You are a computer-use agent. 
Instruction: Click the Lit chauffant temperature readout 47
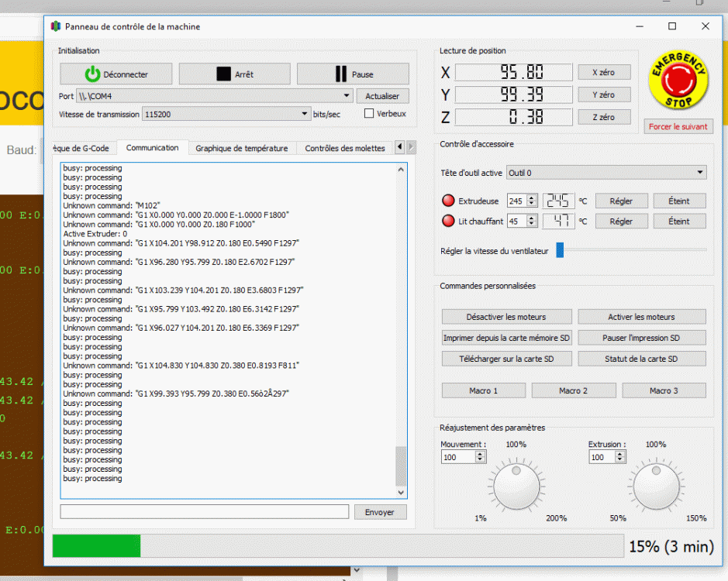(x=558, y=222)
